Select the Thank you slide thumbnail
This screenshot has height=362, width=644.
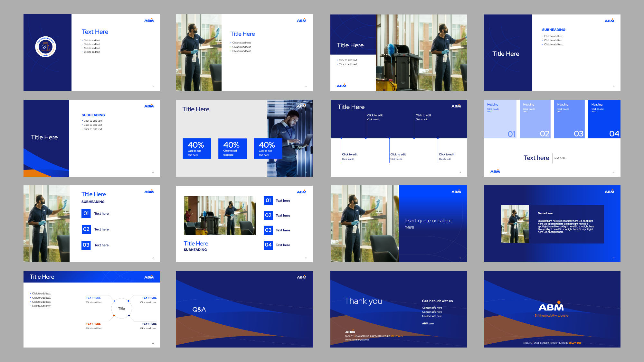pyautogui.click(x=399, y=309)
